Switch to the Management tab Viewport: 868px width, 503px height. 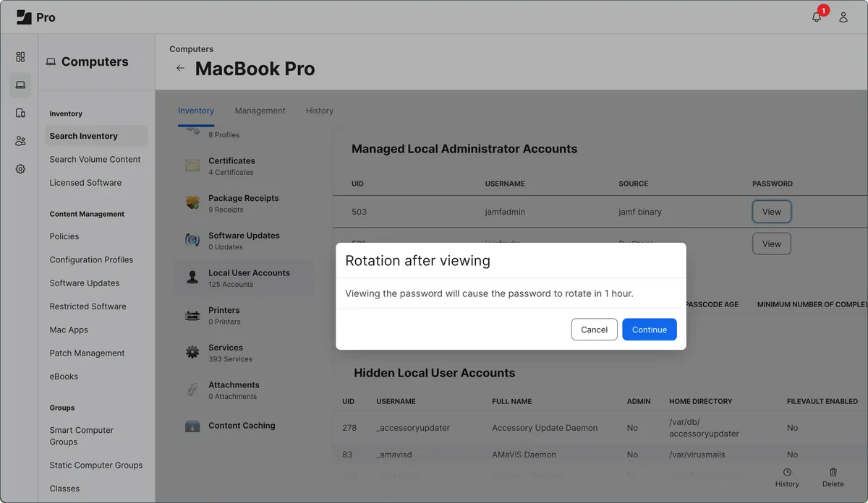pos(260,110)
